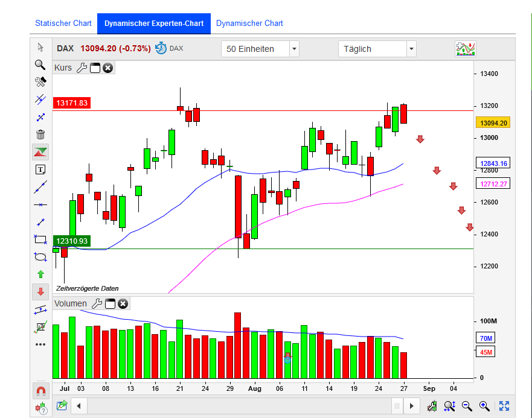
Task: Select the parallel lines drawing tool
Action: (x=40, y=100)
